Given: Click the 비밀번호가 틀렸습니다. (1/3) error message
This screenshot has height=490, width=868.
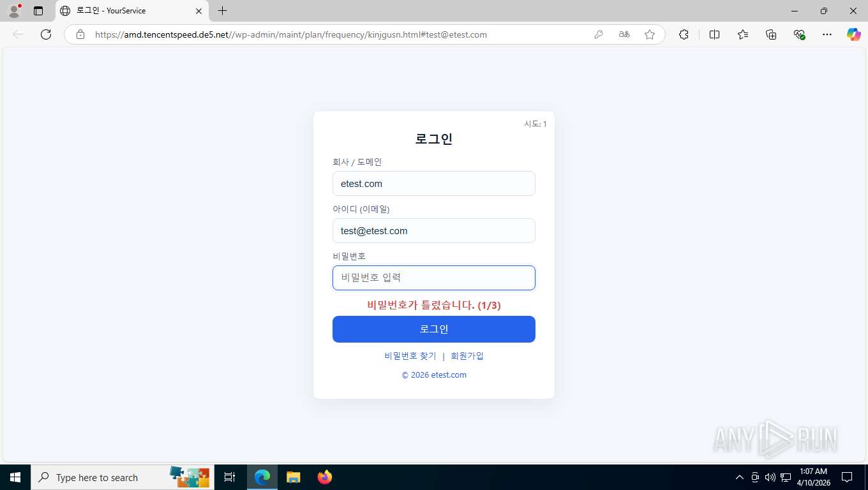Looking at the screenshot, I should [x=434, y=306].
